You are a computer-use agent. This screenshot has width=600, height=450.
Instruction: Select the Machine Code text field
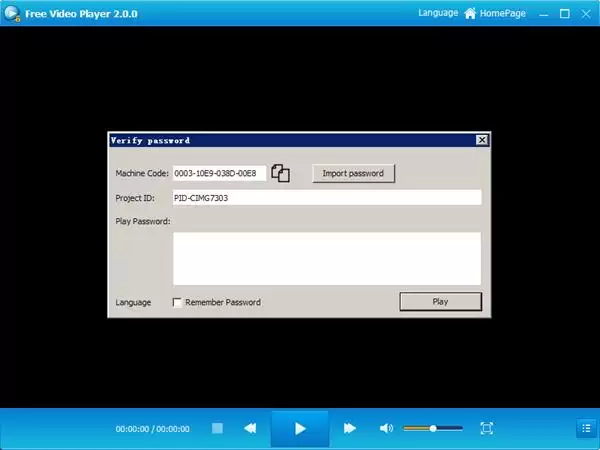coord(219,173)
